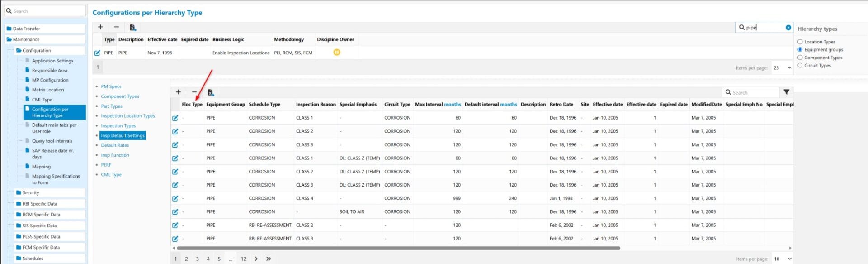Viewport: 868px width, 264px height.
Task: Switch to Inspection Location Types tab
Action: pyautogui.click(x=128, y=116)
